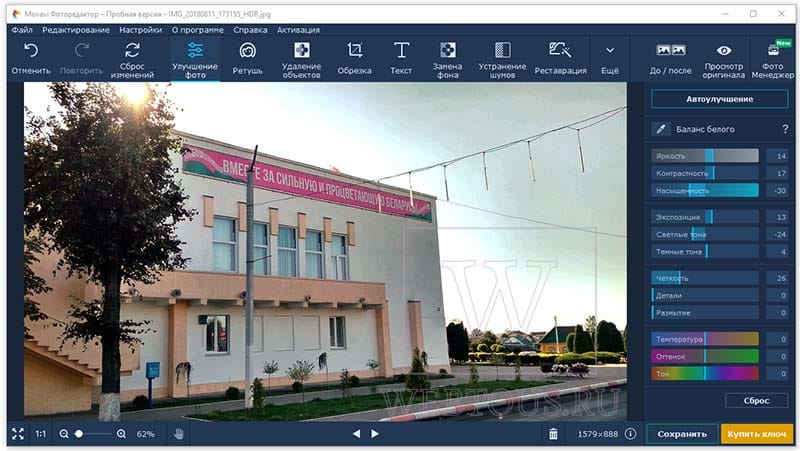The width and height of the screenshot is (800, 451).
Task: Open the О программе menu
Action: click(197, 30)
